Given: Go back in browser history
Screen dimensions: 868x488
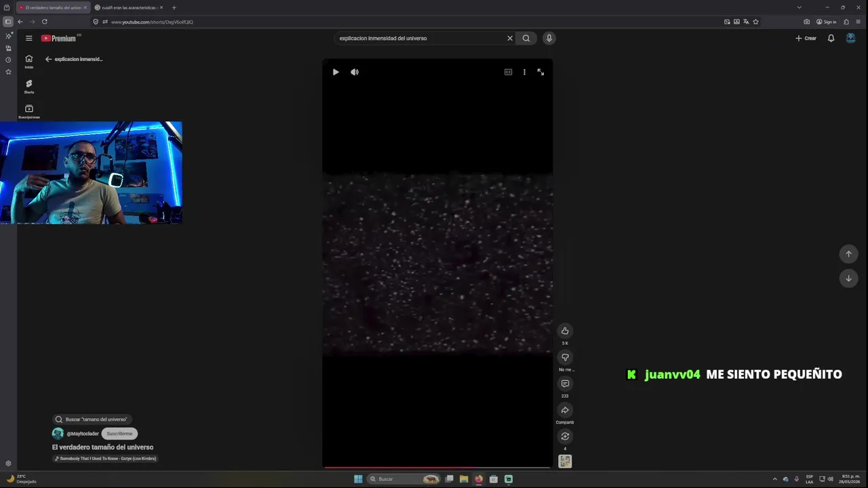Looking at the screenshot, I should (x=20, y=22).
